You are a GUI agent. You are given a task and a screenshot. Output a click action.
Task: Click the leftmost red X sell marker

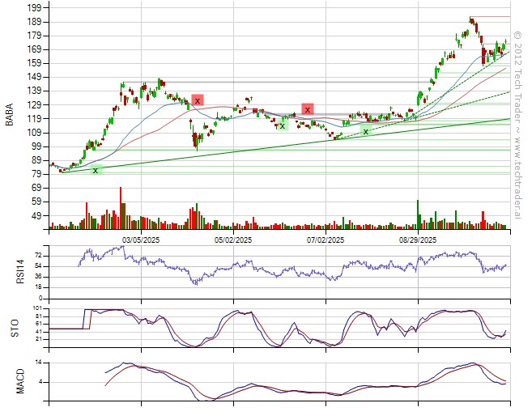[x=197, y=100]
